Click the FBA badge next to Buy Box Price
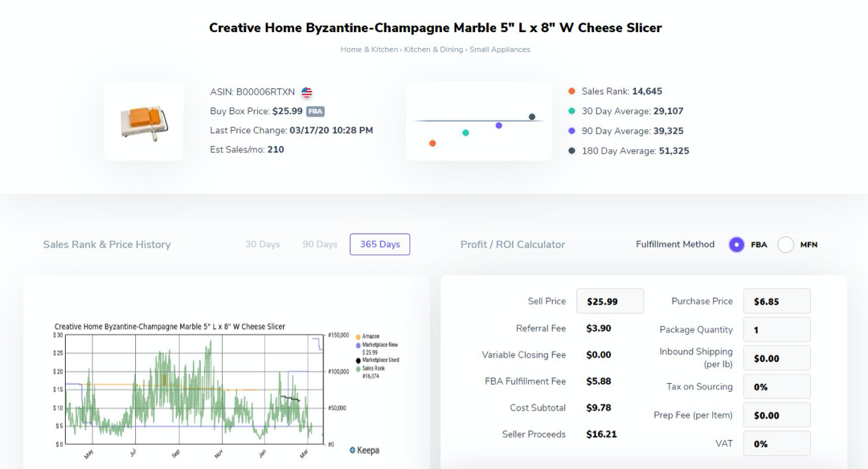 click(315, 112)
